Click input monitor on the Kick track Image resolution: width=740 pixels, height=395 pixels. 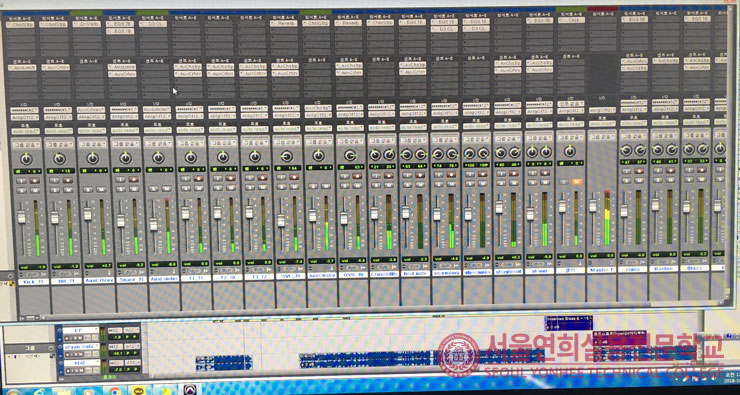pyautogui.click(x=21, y=180)
